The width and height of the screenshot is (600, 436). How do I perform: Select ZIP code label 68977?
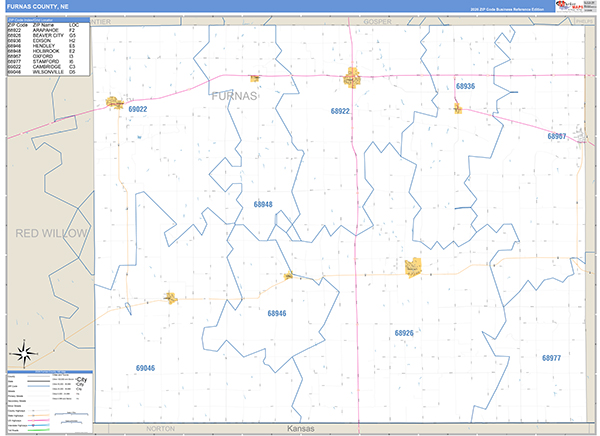click(x=552, y=357)
